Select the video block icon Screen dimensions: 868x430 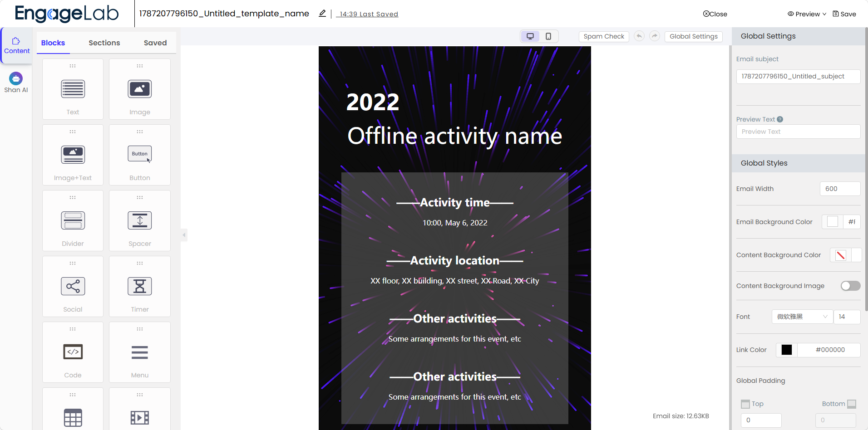click(x=140, y=418)
